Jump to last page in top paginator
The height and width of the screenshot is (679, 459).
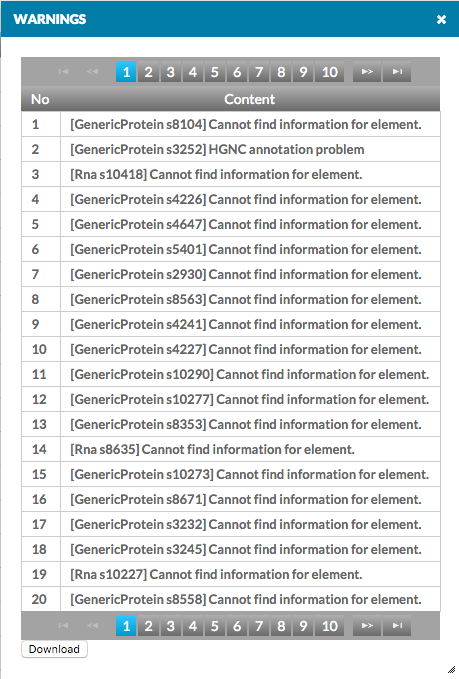(397, 72)
